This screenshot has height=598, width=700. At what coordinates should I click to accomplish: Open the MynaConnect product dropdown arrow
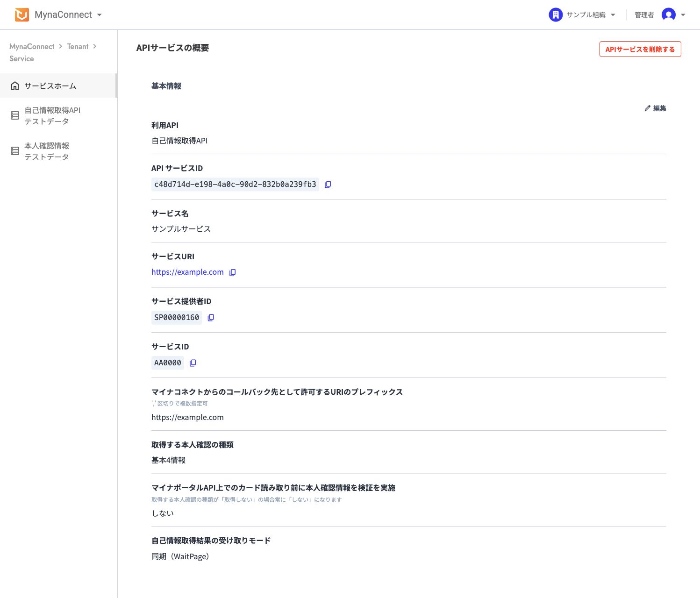[x=100, y=15]
